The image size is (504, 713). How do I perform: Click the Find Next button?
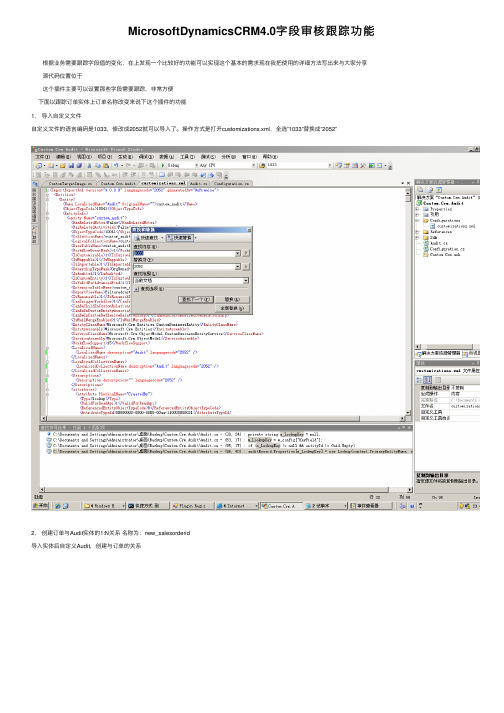(x=196, y=299)
